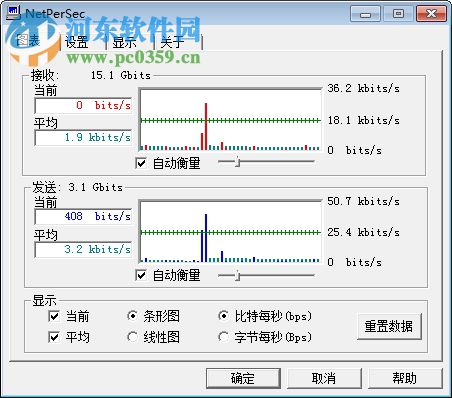Close the NetPerSec window
The height and width of the screenshot is (398, 452).
pyautogui.click(x=431, y=14)
